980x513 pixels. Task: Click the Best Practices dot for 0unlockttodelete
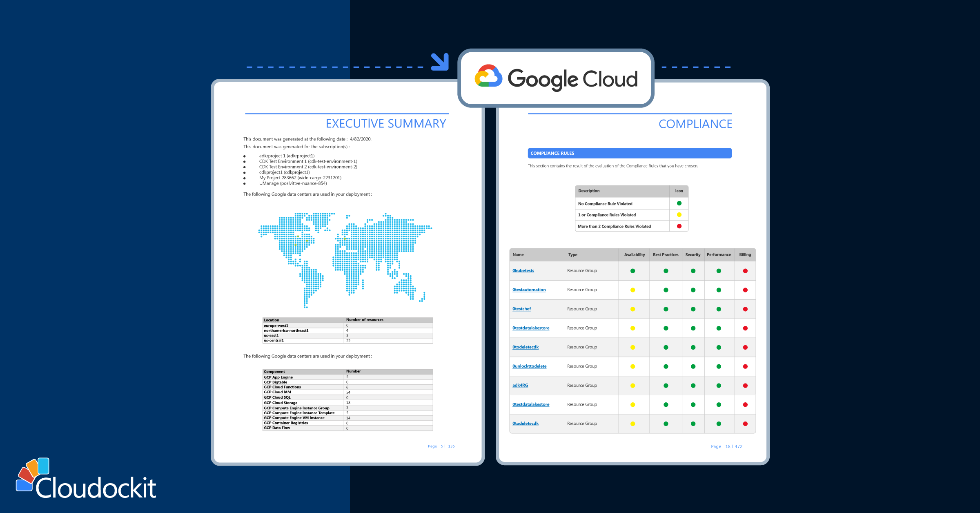tap(666, 366)
